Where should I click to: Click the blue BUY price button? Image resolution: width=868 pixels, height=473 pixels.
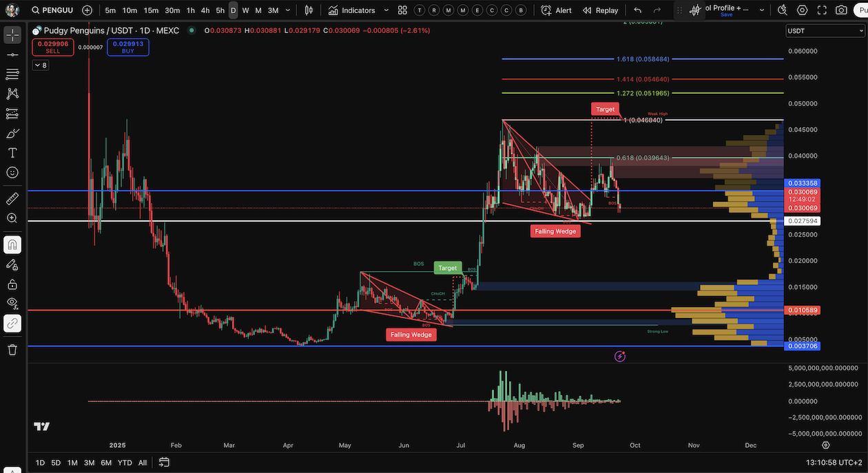(x=128, y=47)
